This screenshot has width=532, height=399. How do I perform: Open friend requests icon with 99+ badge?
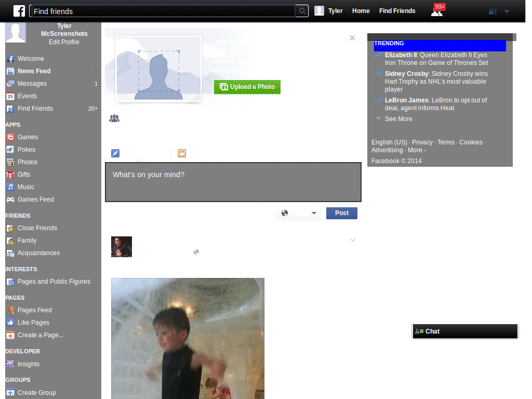click(437, 10)
